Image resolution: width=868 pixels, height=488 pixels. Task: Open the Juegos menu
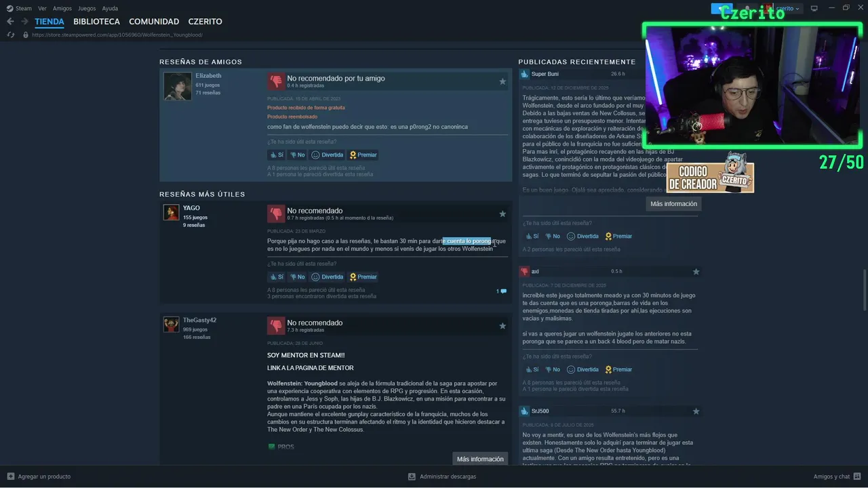(x=87, y=9)
